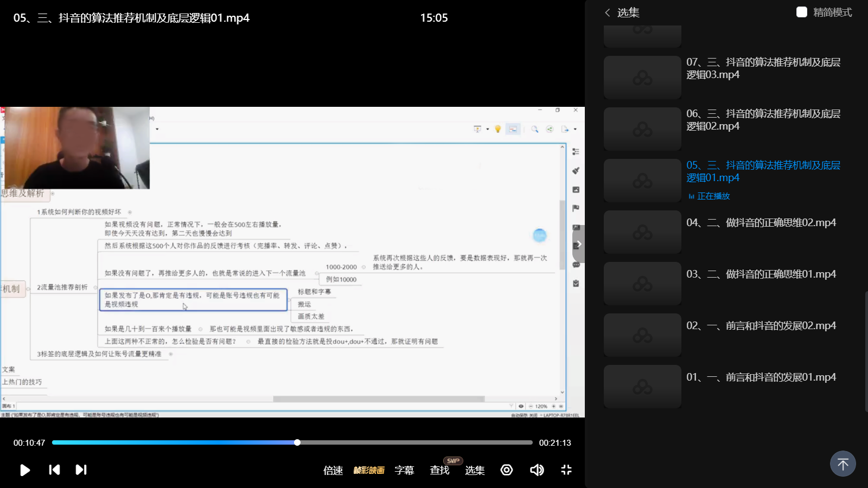Mute the volume speaker icon

point(537,470)
